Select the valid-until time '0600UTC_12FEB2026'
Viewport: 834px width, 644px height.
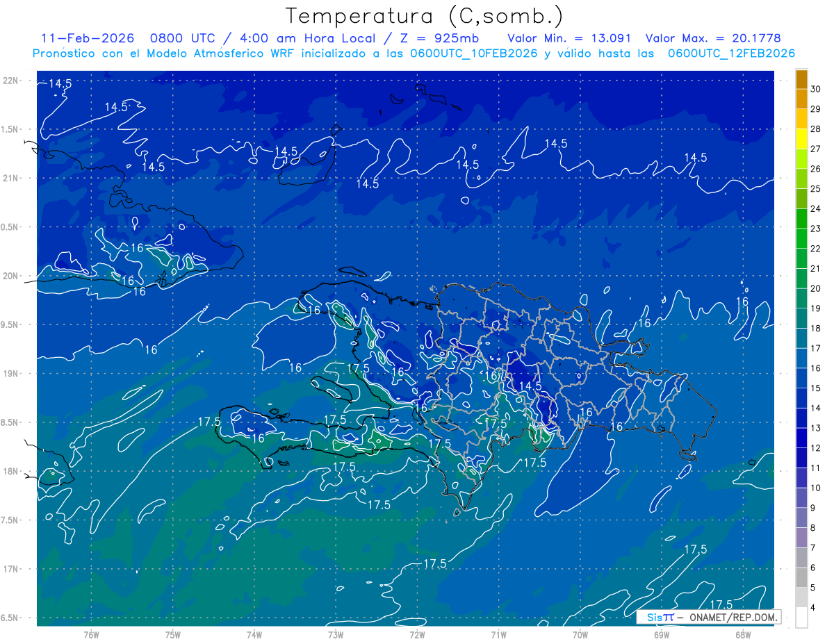(731, 53)
